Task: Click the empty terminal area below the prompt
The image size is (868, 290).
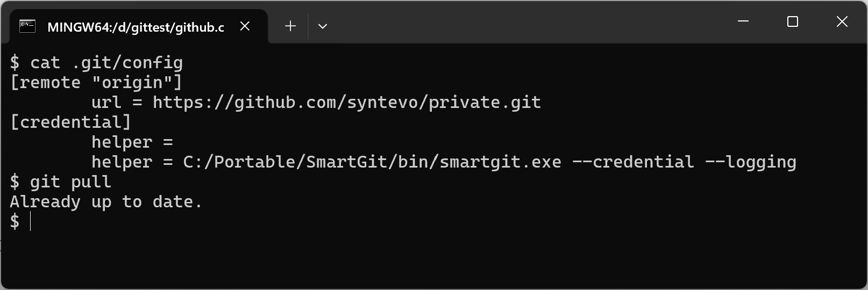Action: click(x=430, y=258)
